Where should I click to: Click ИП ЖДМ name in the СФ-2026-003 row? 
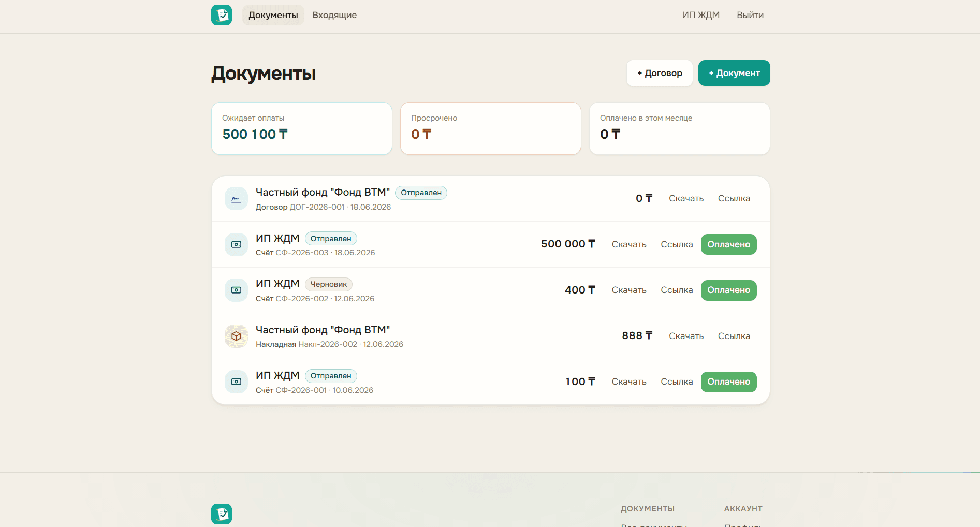click(277, 239)
